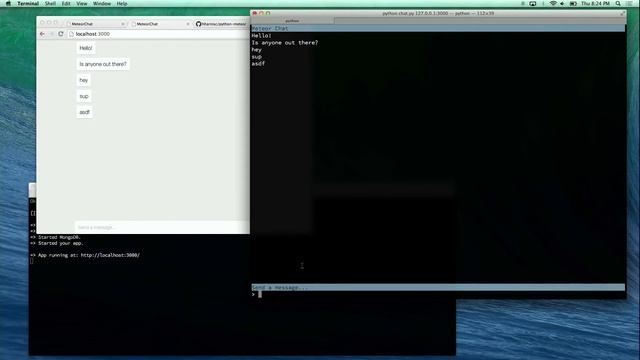Open Spotlight search in the menu bar
Screen dimensions: 640x360
(x=618, y=3)
